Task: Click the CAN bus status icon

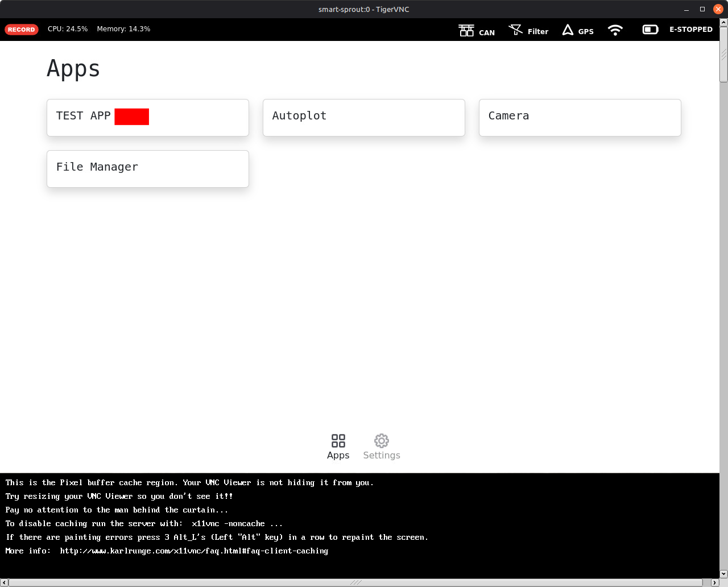Action: tap(466, 31)
